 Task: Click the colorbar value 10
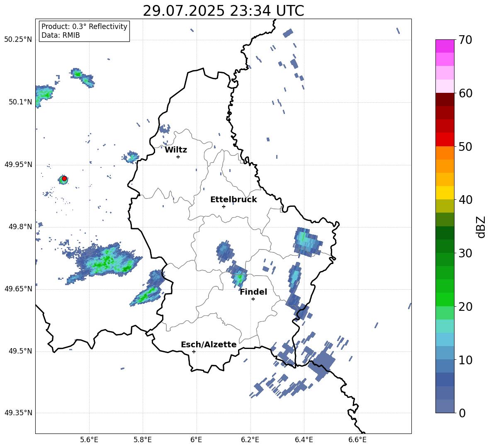coord(465,360)
